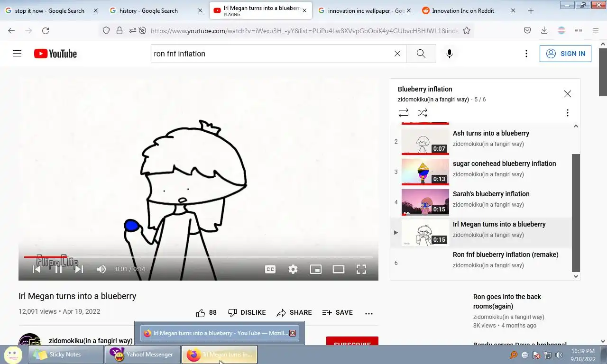
Task: Clear the search box text
Action: (397, 54)
